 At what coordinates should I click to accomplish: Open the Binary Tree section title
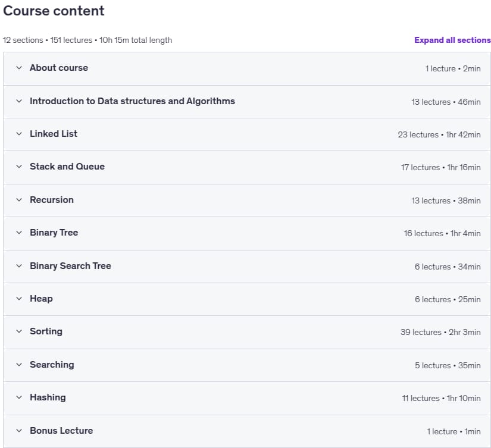point(54,233)
